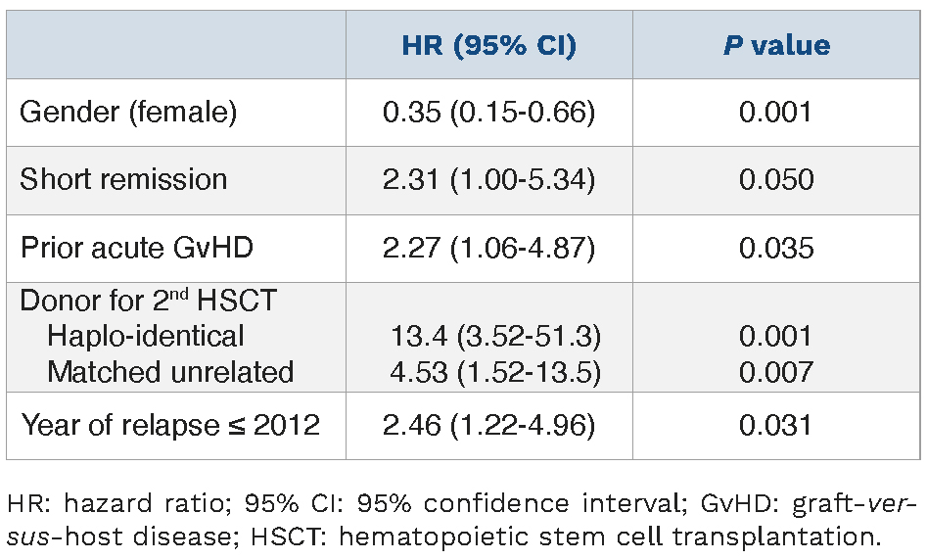
Task: Click the Donor for 2nd HSCT label
Action: pos(148,301)
